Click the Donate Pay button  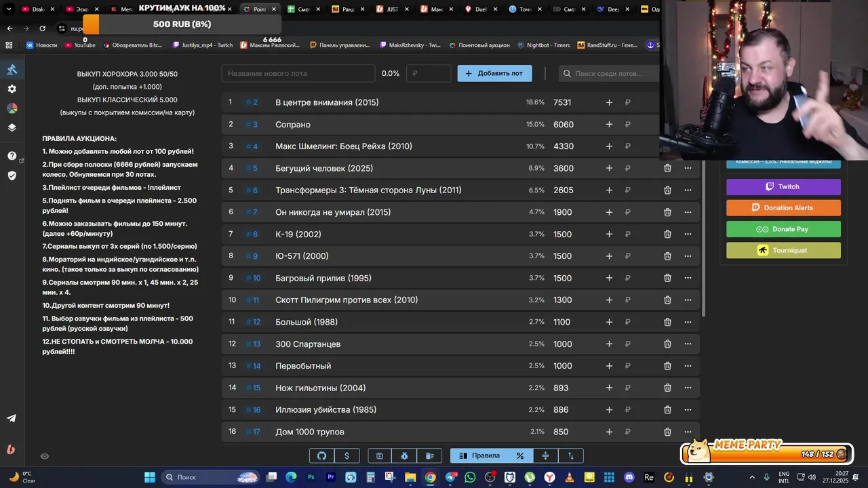click(x=783, y=229)
